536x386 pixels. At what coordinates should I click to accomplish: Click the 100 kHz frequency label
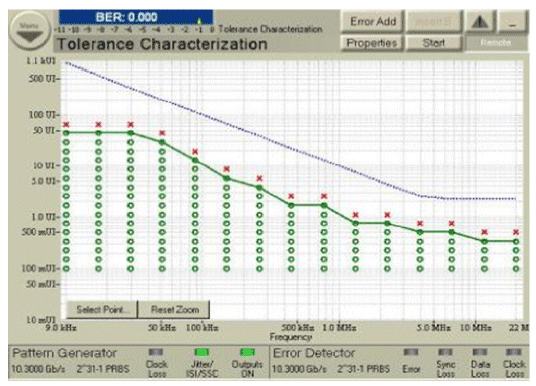pos(202,328)
